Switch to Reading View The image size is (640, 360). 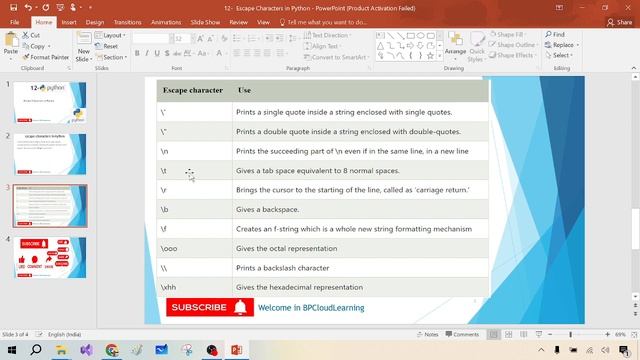click(x=524, y=334)
